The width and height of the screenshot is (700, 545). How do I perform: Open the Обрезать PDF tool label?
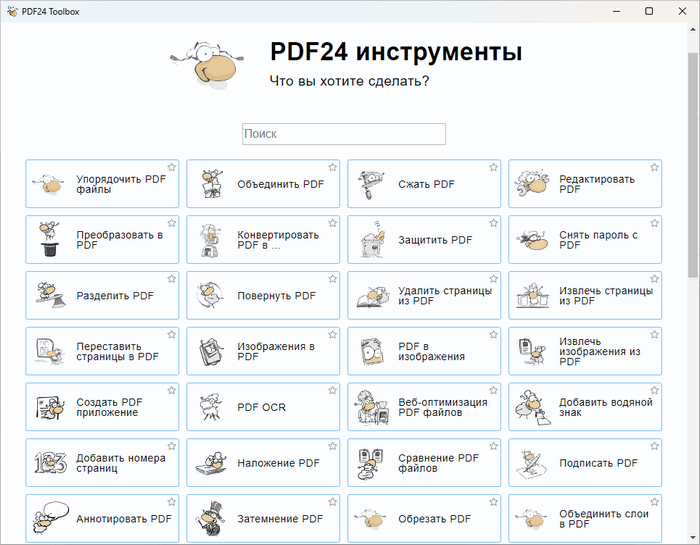click(x=434, y=519)
